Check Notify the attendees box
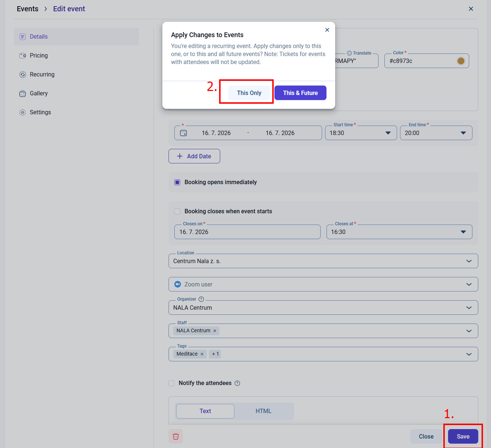The width and height of the screenshot is (491, 448). (x=171, y=383)
